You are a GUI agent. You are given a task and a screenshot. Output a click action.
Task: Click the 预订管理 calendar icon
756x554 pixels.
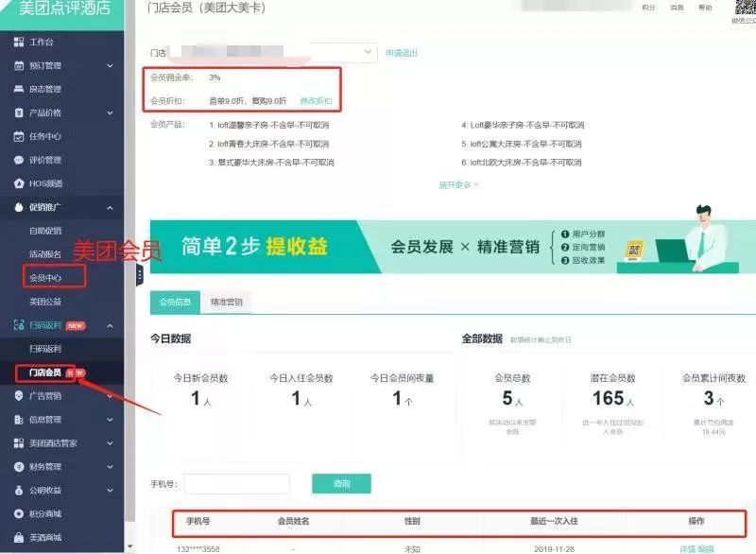[x=19, y=65]
